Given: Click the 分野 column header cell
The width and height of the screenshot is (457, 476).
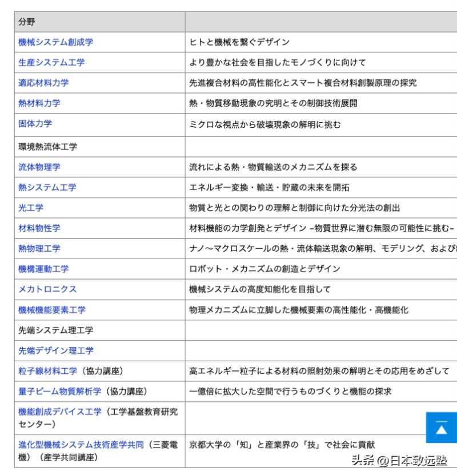Looking at the screenshot, I should coord(99,22).
